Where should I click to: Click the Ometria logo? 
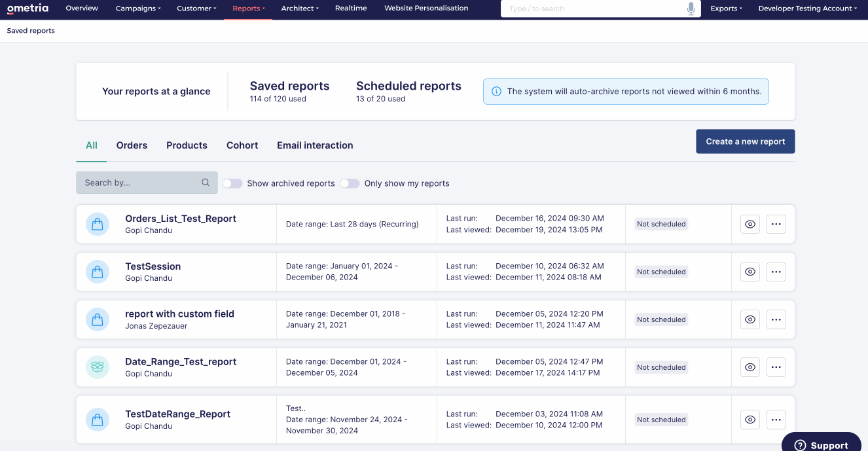(27, 9)
